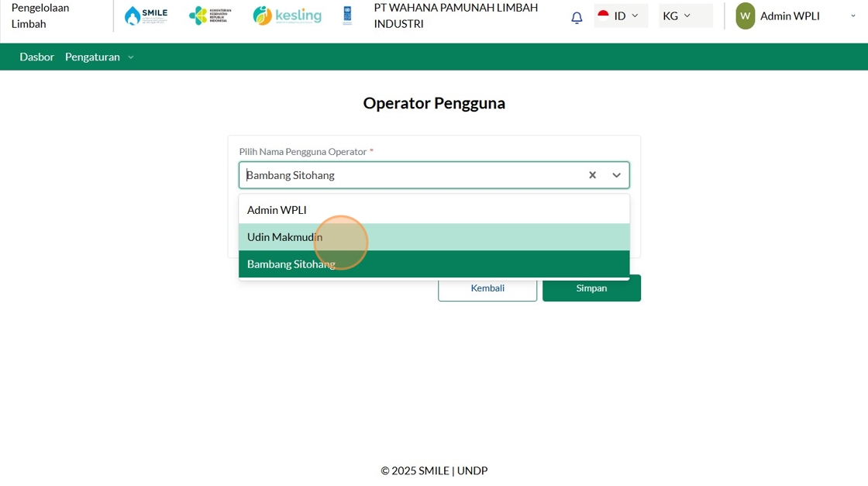Open the KG unit dropdown
The width and height of the screenshot is (868, 486).
click(x=685, y=16)
